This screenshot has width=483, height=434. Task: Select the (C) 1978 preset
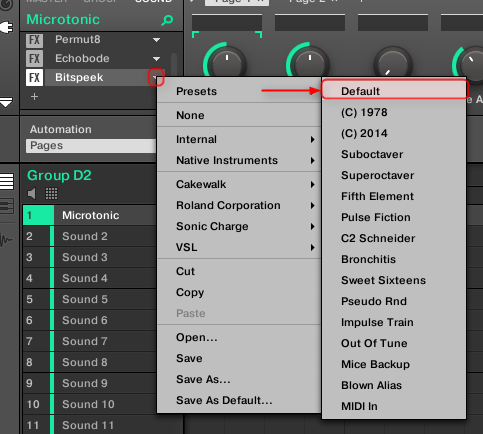point(394,112)
